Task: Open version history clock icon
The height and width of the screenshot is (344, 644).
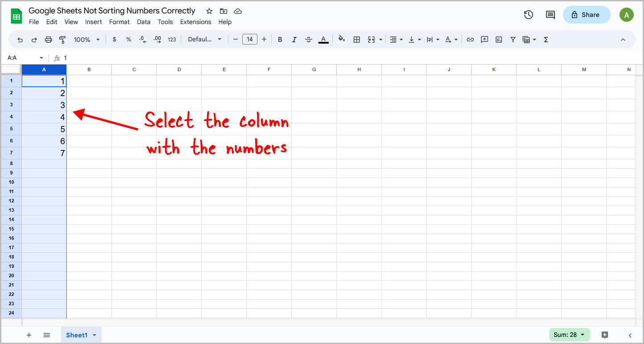Action: point(529,15)
